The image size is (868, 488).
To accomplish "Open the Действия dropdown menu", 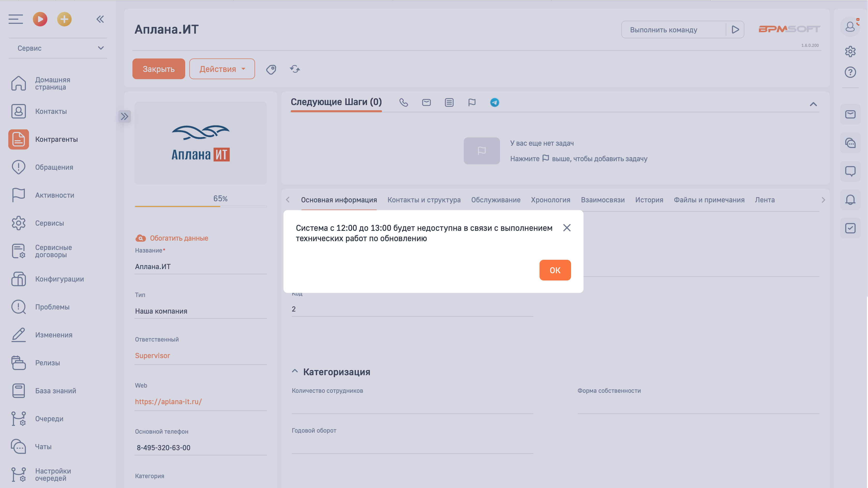I will click(x=222, y=69).
